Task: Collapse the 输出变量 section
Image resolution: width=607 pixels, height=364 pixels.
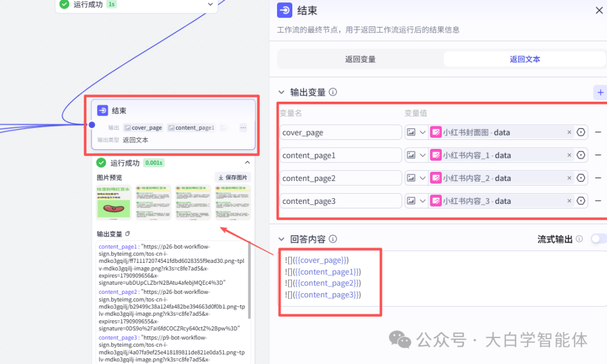Action: 282,93
